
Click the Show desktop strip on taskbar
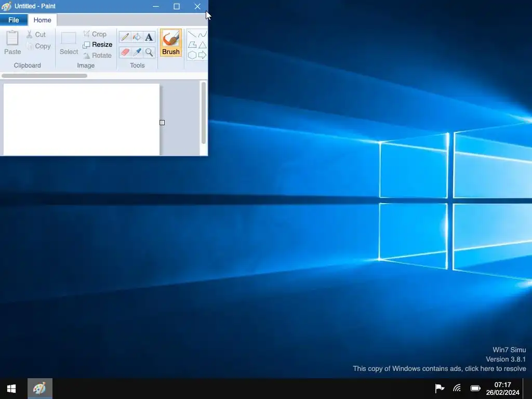click(527, 389)
